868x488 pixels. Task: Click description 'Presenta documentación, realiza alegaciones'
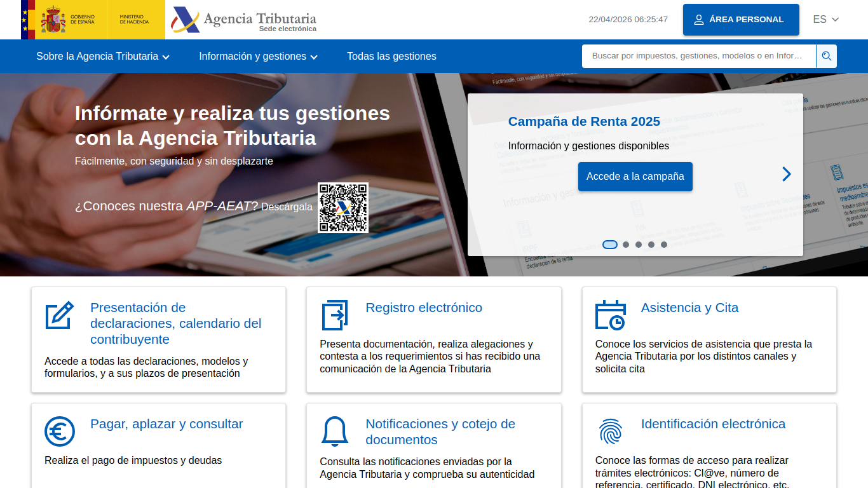[x=430, y=356]
